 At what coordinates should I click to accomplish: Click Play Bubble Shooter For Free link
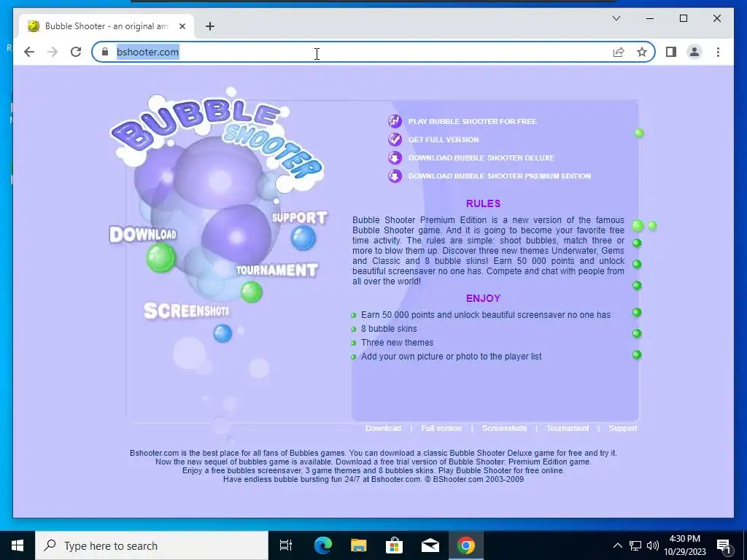click(x=472, y=122)
